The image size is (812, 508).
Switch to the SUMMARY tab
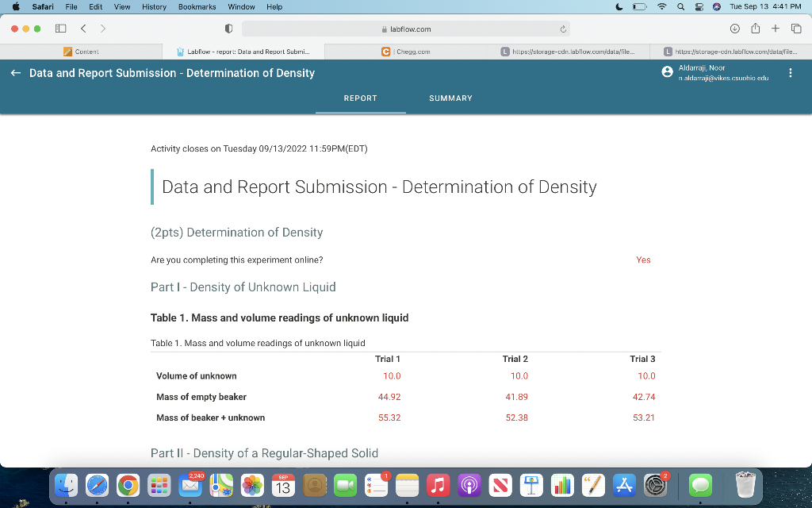click(x=450, y=98)
